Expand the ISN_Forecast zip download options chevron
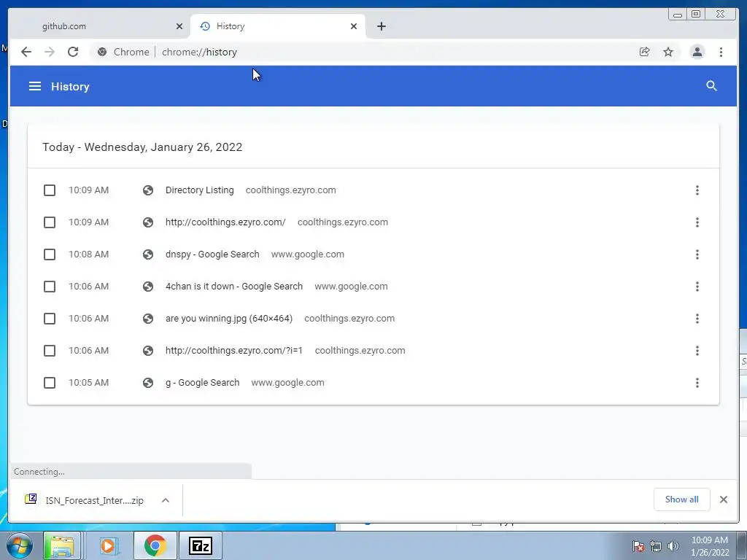The image size is (747, 560). point(166,500)
